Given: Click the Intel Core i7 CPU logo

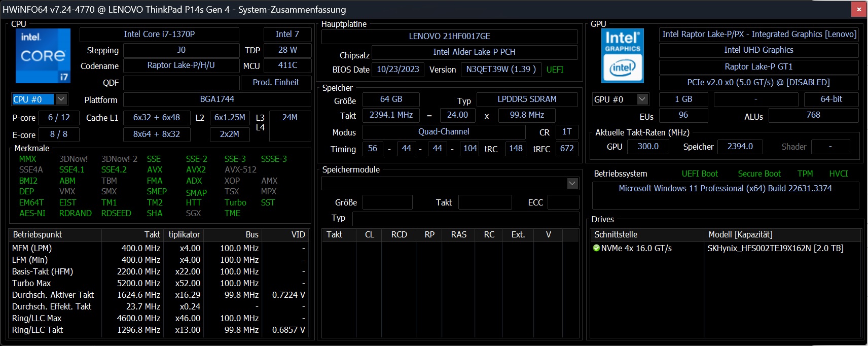Looking at the screenshot, I should [43, 55].
